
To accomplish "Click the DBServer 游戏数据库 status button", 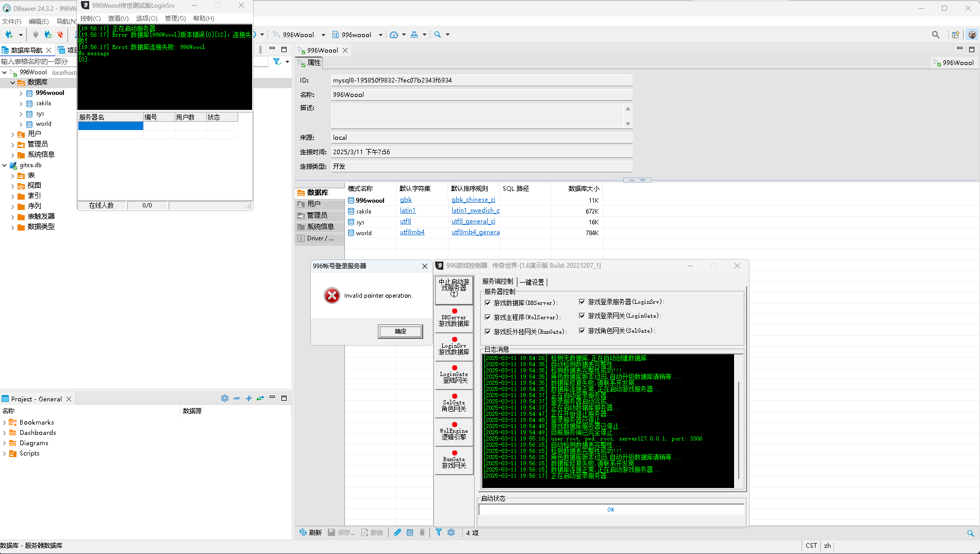I will click(454, 318).
